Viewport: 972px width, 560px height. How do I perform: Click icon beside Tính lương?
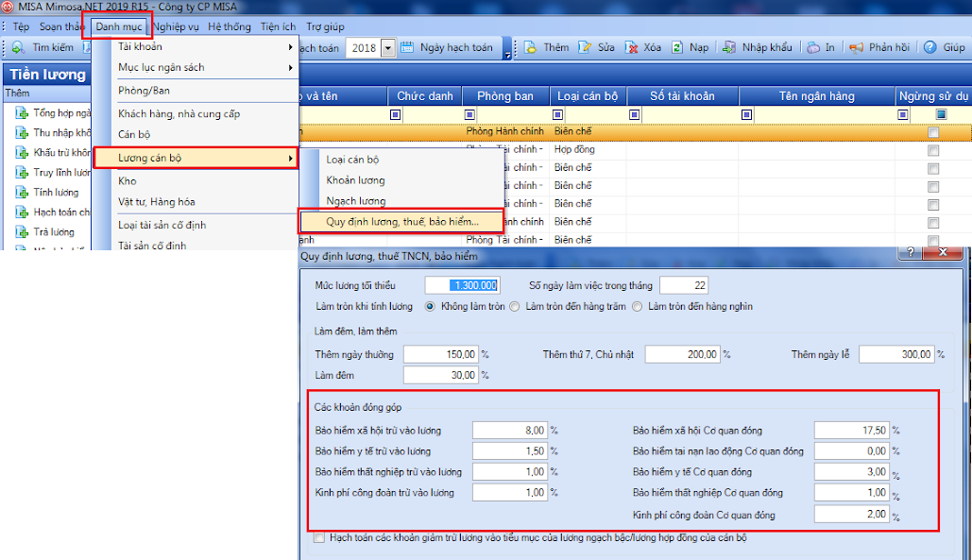22,192
